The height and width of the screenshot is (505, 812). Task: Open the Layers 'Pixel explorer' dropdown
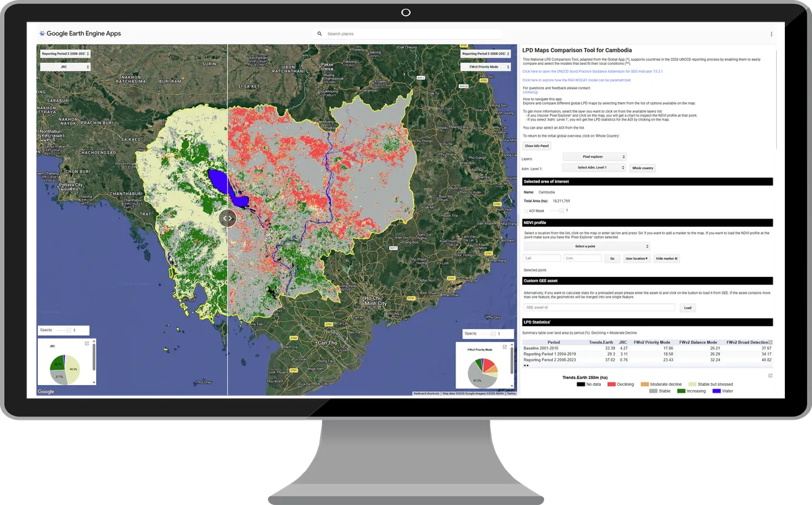[x=594, y=156]
